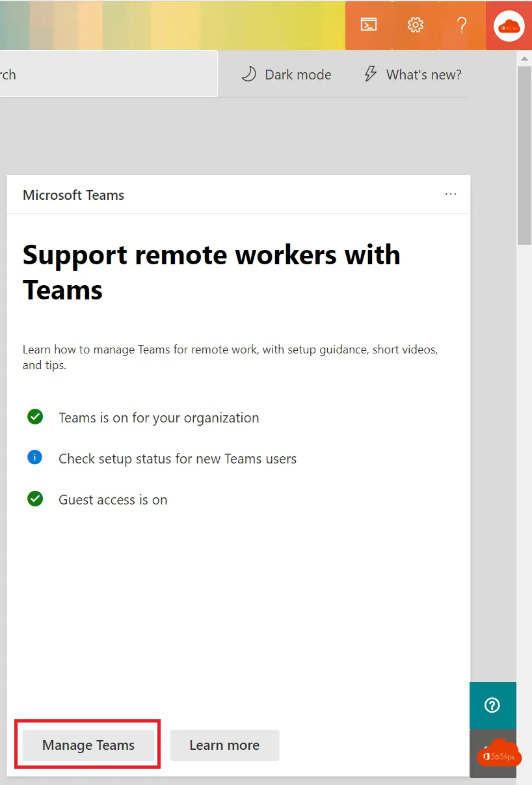Click inside the search box
This screenshot has width=532, height=785.
tap(109, 74)
